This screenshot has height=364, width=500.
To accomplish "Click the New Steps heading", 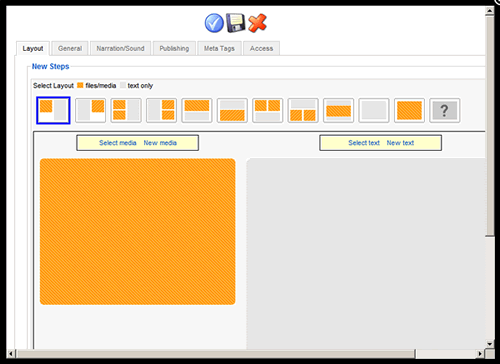I will 50,66.
